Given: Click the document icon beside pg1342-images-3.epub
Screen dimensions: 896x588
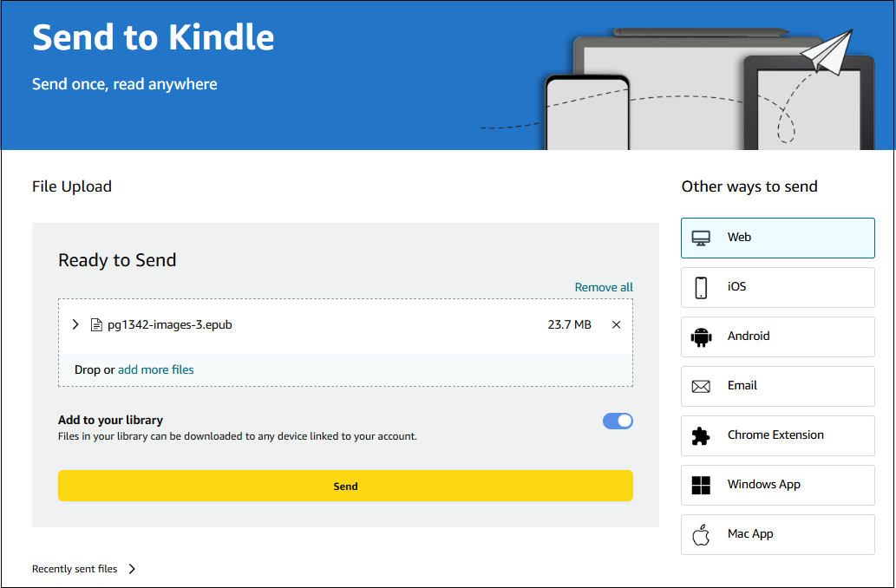Looking at the screenshot, I should tap(96, 324).
